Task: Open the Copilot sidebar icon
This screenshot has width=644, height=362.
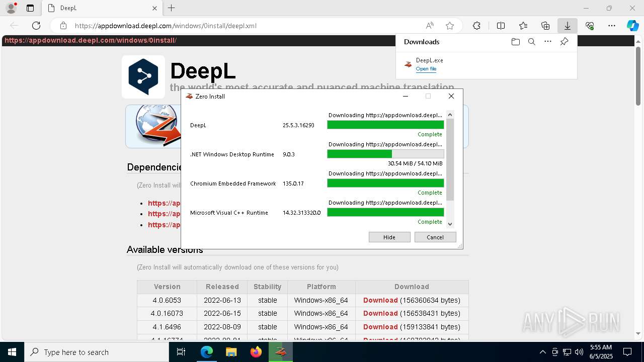Action: pos(632,26)
